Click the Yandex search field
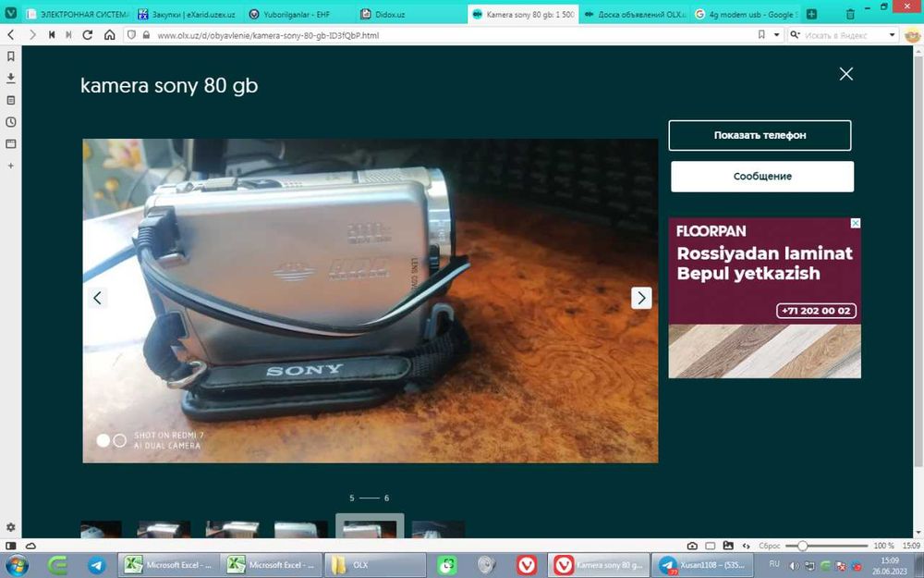Image resolution: width=924 pixels, height=578 pixels. (x=844, y=35)
